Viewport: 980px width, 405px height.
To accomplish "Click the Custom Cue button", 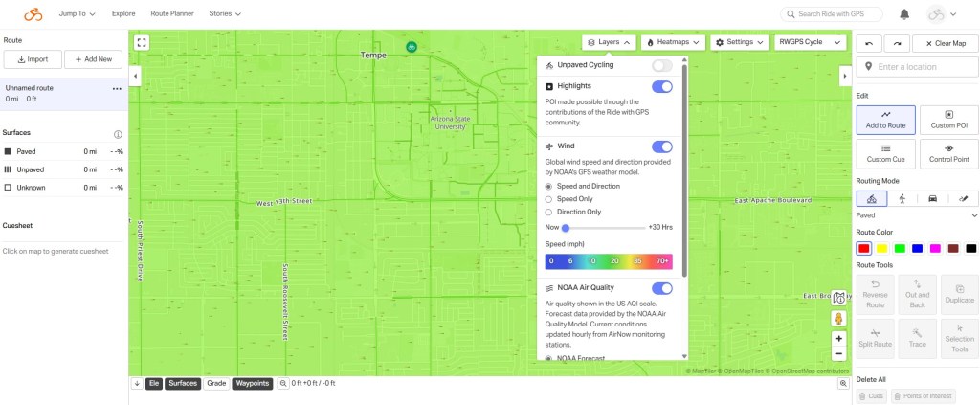I will (x=885, y=154).
